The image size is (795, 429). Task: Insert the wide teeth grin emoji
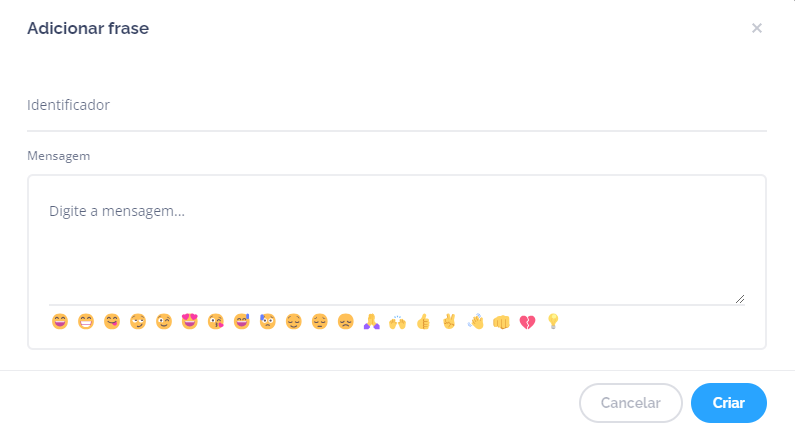[85, 322]
